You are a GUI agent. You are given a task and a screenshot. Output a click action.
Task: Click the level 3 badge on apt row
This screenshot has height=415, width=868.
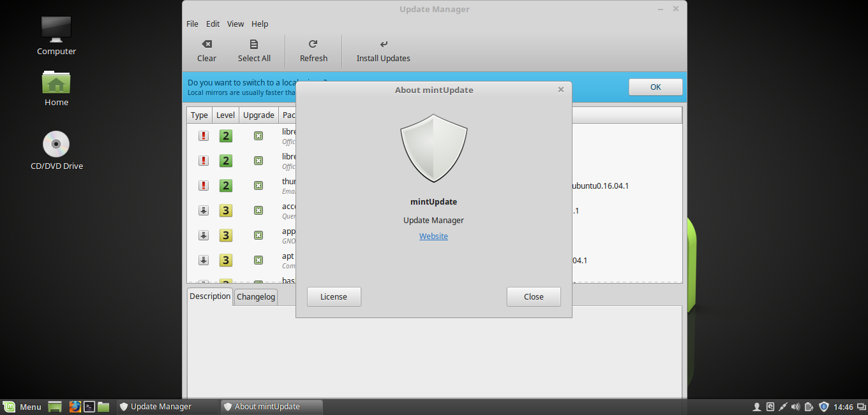pos(225,260)
